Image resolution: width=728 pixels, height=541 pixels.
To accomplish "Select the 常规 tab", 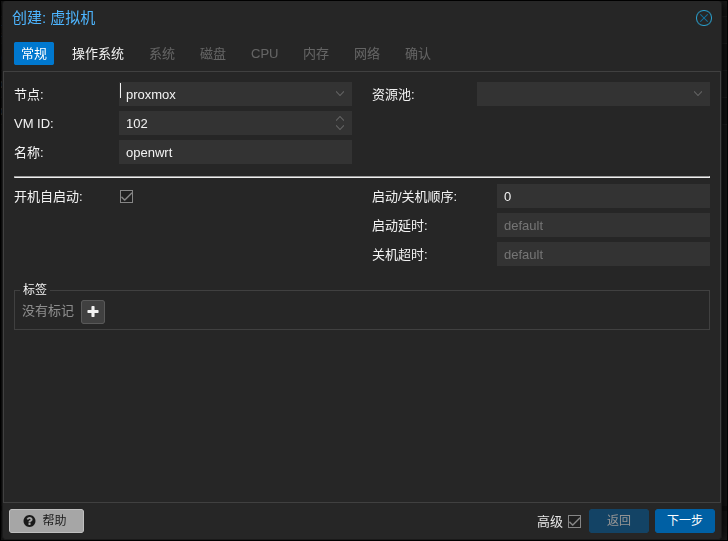I will pos(34,54).
